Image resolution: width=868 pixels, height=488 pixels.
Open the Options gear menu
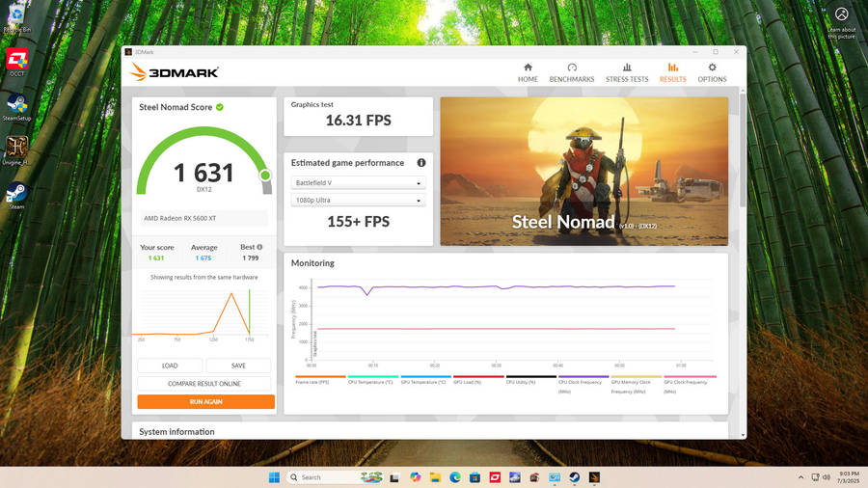click(712, 72)
